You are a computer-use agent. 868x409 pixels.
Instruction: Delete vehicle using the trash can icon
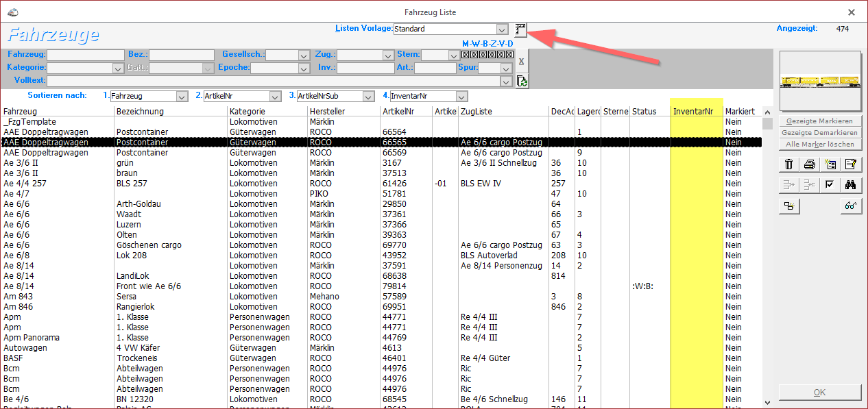point(788,164)
